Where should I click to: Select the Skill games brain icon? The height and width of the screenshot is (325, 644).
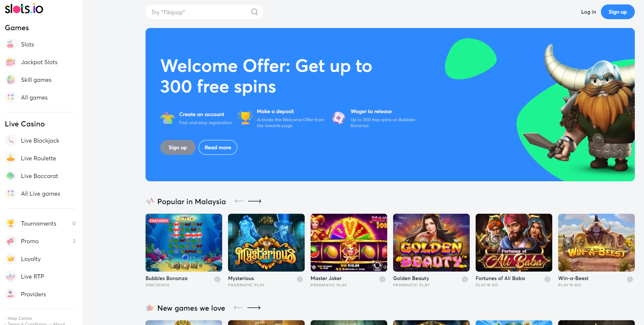pos(11,80)
